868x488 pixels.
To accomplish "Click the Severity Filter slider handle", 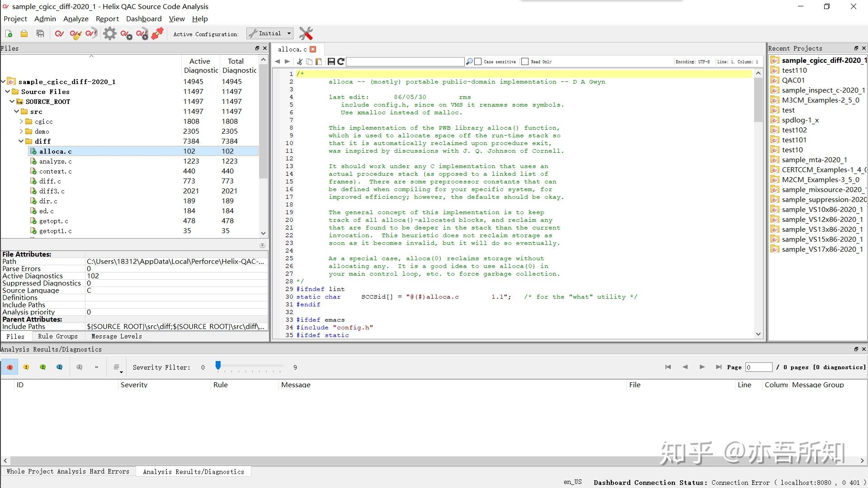I will 218,366.
